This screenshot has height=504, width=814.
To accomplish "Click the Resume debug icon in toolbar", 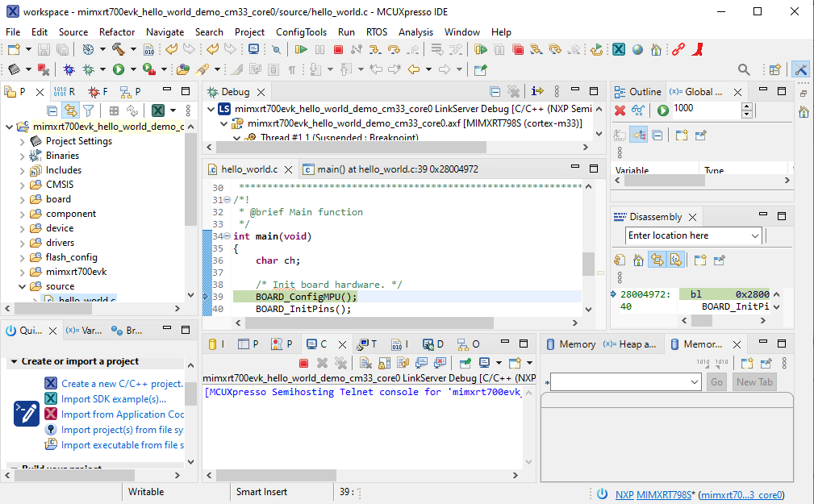I will click(301, 50).
